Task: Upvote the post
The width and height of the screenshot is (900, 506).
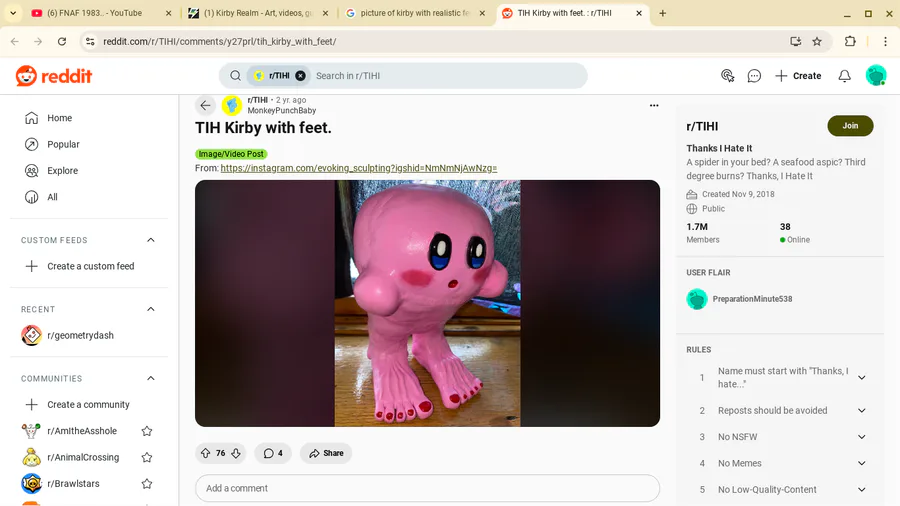Action: coord(205,453)
